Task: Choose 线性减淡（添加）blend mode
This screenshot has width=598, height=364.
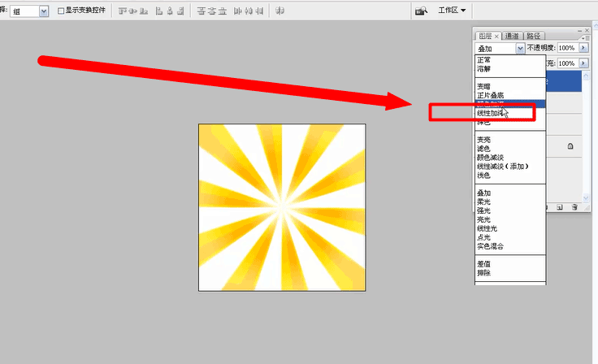Action: [x=510, y=167]
